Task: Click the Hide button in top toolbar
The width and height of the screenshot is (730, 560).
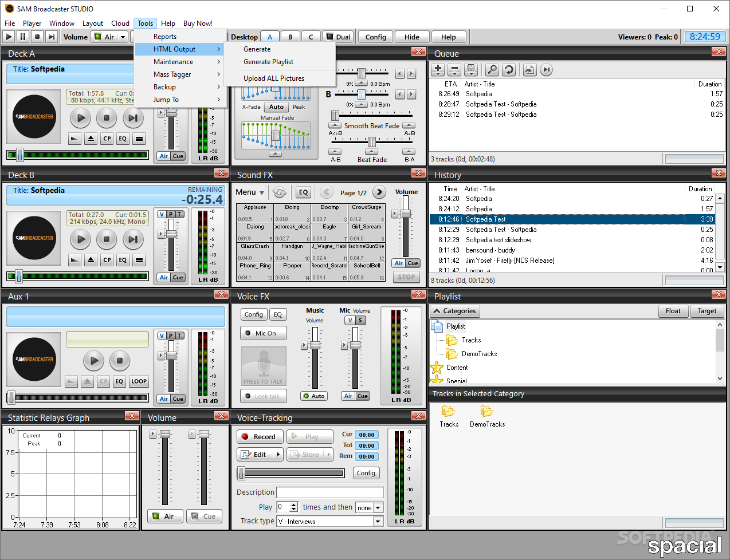Action: [412, 37]
